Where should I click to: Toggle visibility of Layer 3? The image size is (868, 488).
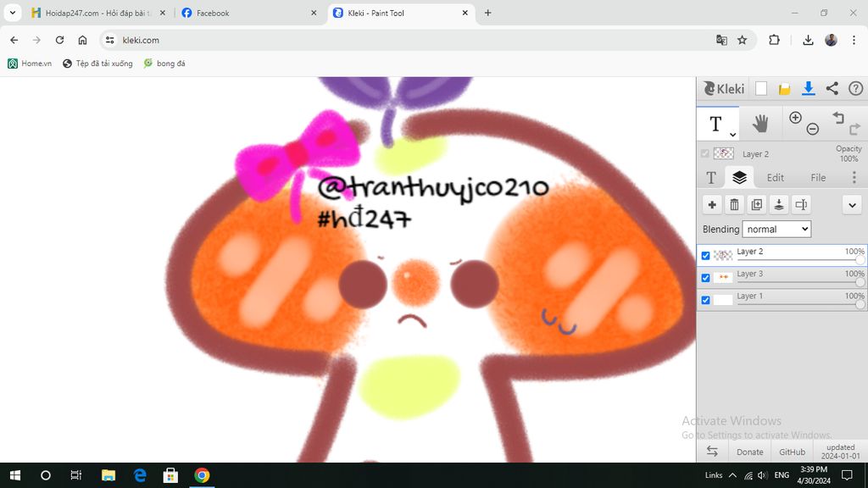(705, 278)
